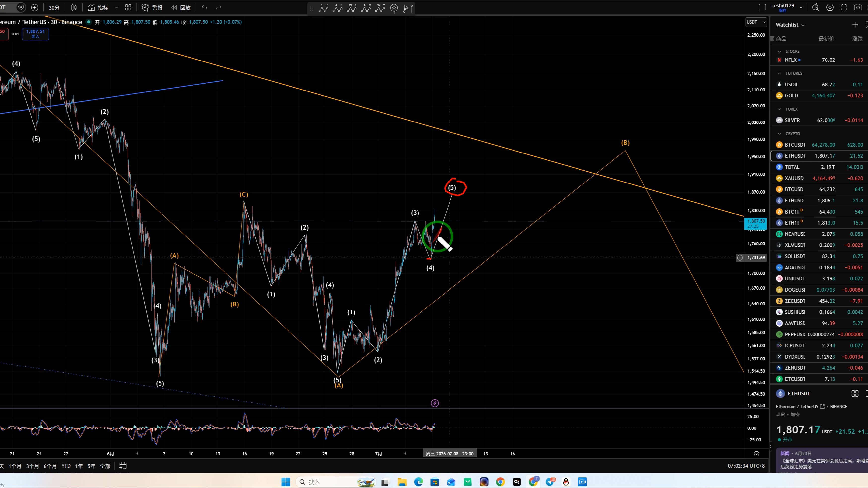Image resolution: width=868 pixels, height=488 pixels.
Task: Open chart settings hexagon icon
Action: 830,7
